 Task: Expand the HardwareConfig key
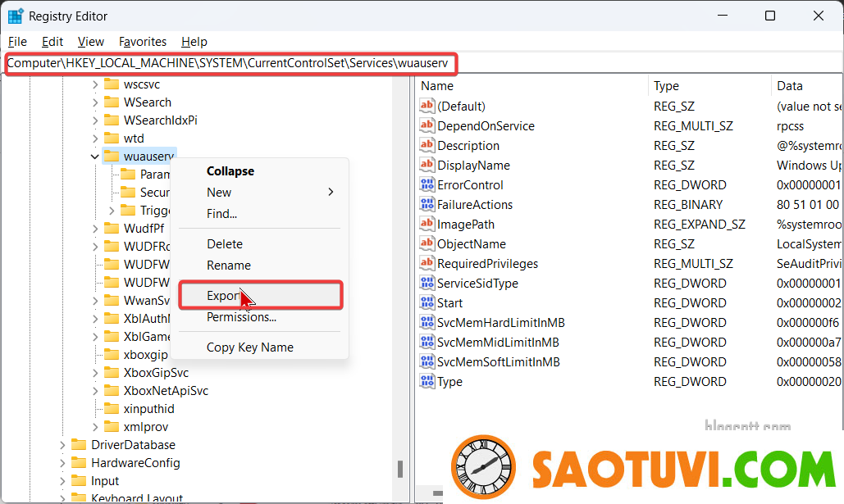[x=62, y=463]
